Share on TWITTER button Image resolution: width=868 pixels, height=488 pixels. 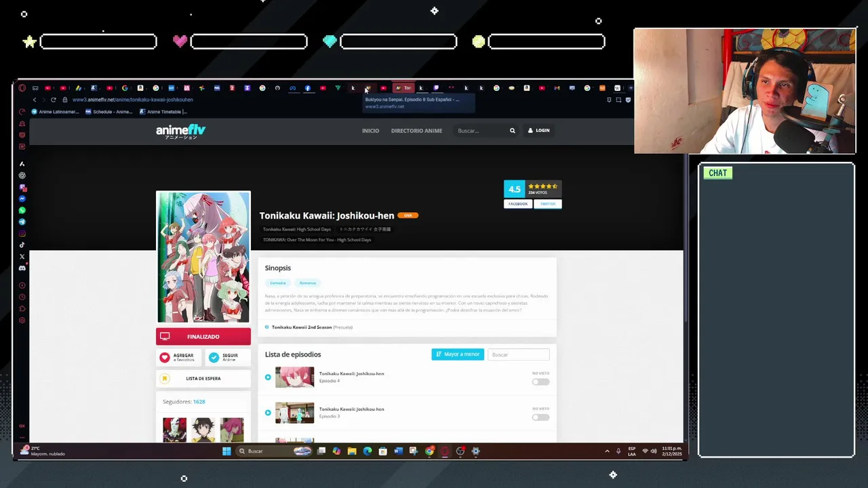[x=548, y=204]
